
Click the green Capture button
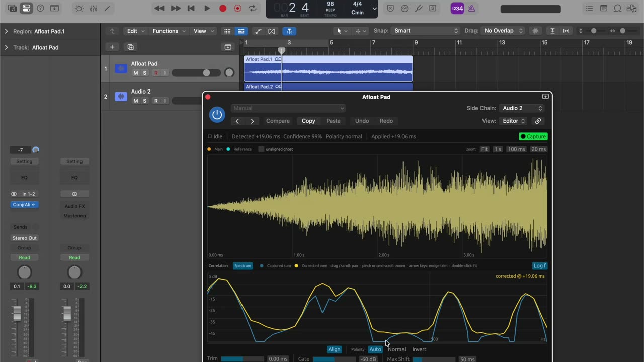(x=533, y=136)
